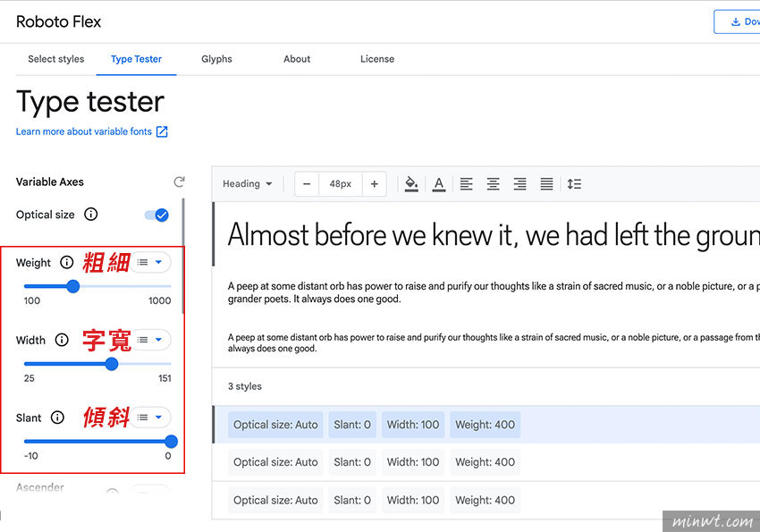Decrease font size with minus button
The height and width of the screenshot is (532, 760).
click(x=307, y=184)
